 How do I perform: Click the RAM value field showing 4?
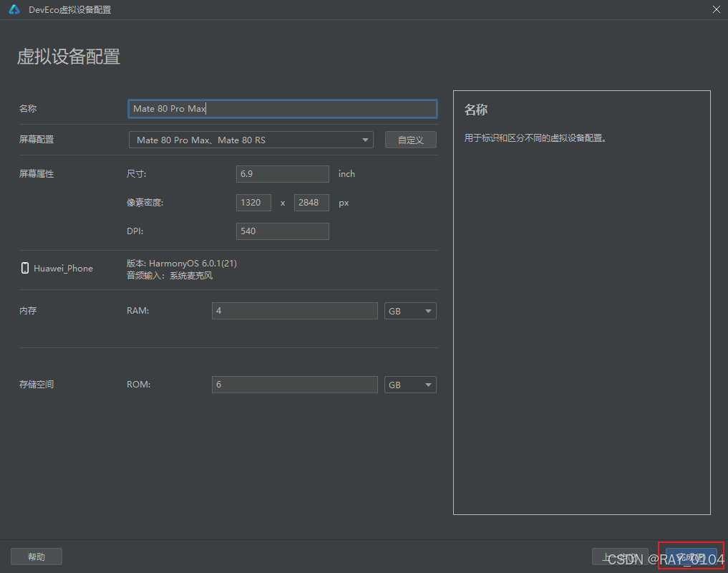point(294,311)
